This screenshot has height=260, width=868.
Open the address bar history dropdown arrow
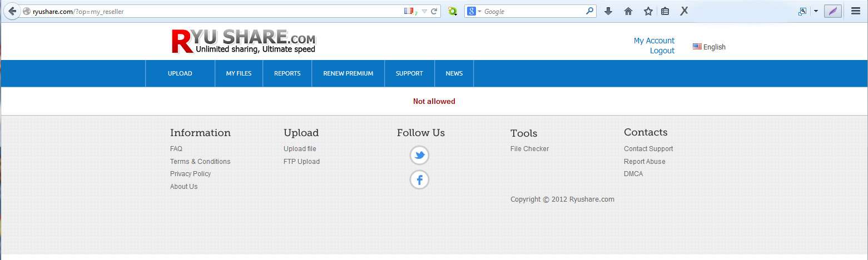pyautogui.click(x=424, y=11)
